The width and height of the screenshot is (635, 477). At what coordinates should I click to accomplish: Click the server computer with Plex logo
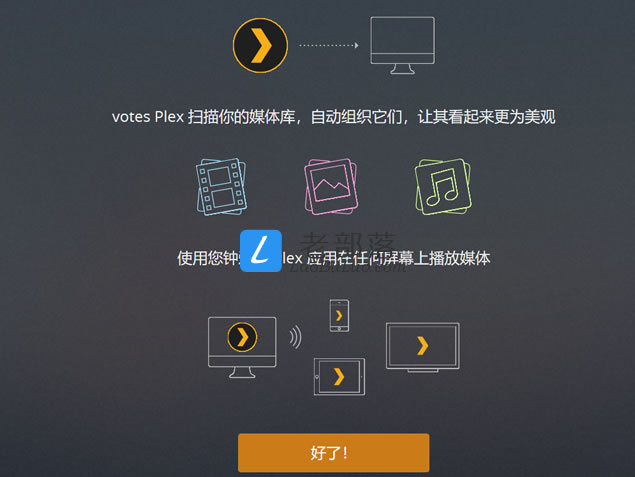point(242,347)
